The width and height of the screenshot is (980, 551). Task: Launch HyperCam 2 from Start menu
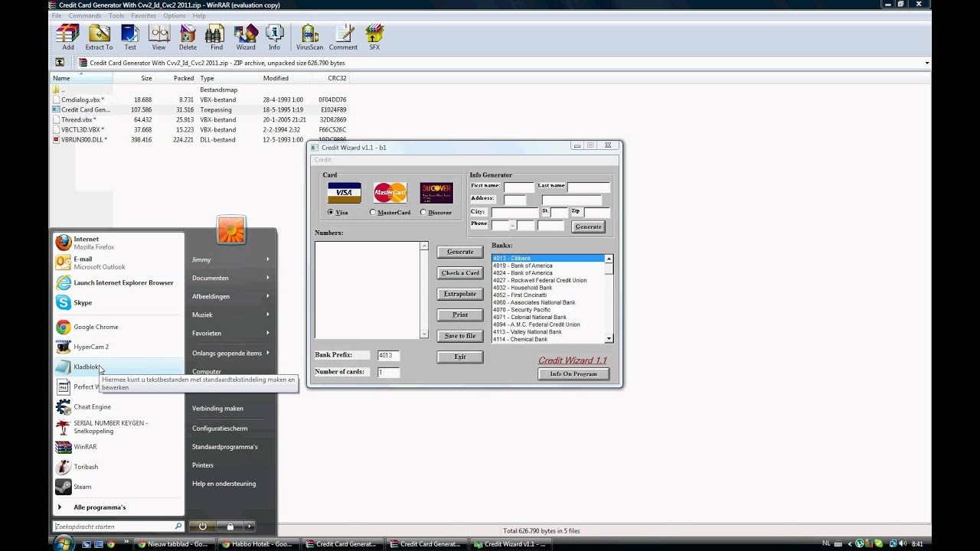coord(119,347)
